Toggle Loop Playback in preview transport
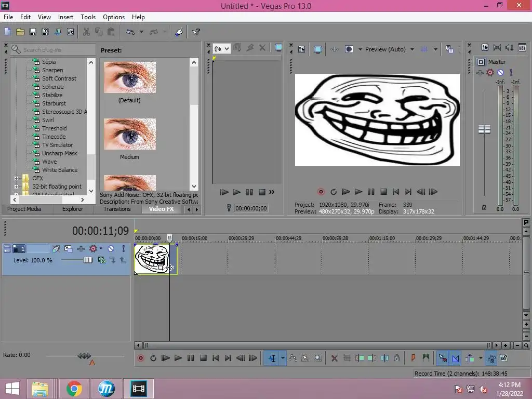This screenshot has width=532, height=399. click(334, 192)
